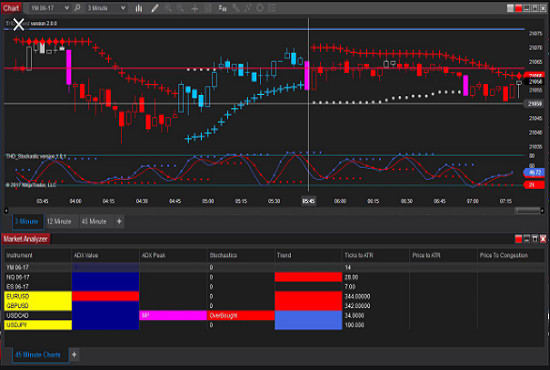Open the 3 Minute interval dropdown

pos(106,8)
